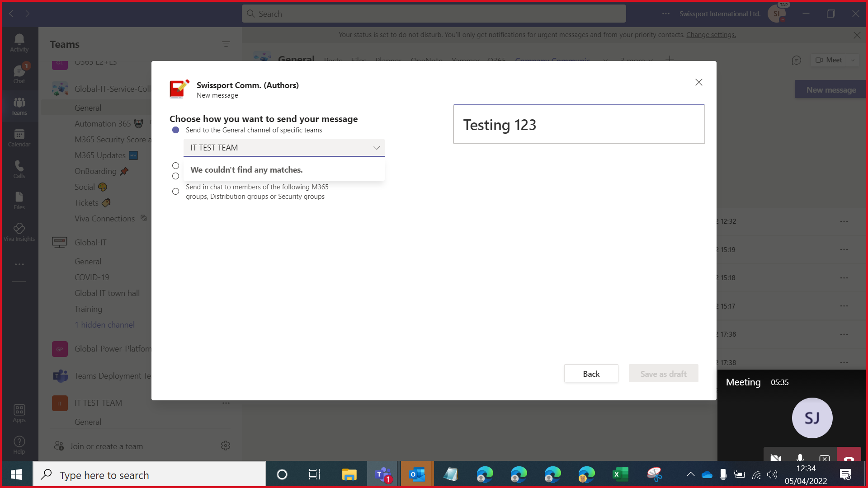The width and height of the screenshot is (868, 488).
Task: Open Viva Insights from the sidebar
Action: (x=19, y=232)
